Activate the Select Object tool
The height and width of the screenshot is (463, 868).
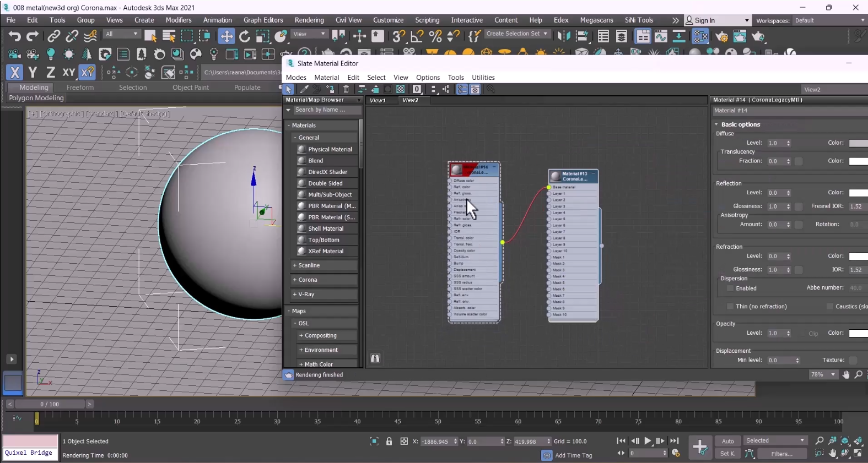pyautogui.click(x=150, y=36)
